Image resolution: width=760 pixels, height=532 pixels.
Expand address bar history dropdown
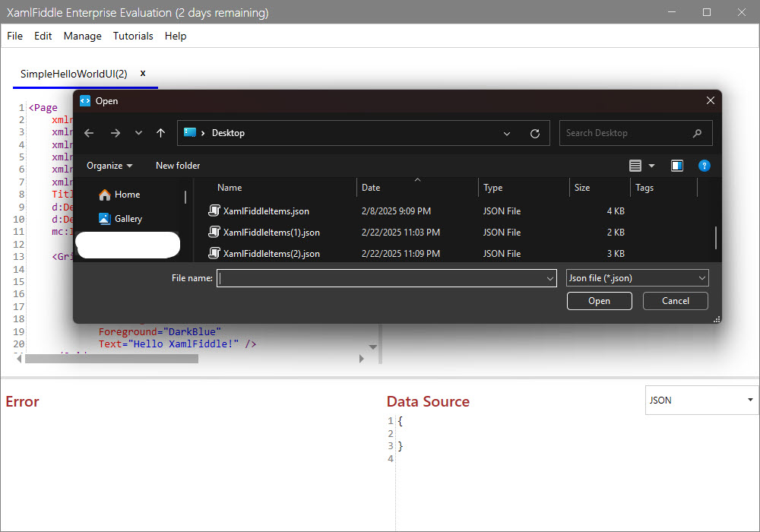[506, 133]
